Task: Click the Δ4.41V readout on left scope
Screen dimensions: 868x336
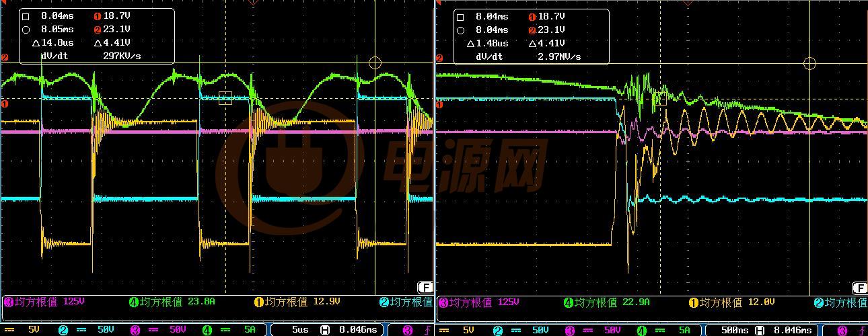Action: point(112,42)
